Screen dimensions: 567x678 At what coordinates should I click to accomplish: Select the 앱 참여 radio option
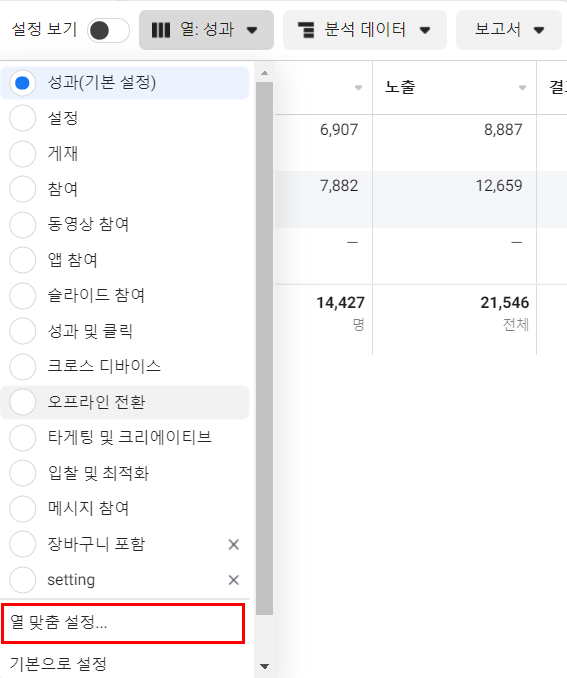22,260
